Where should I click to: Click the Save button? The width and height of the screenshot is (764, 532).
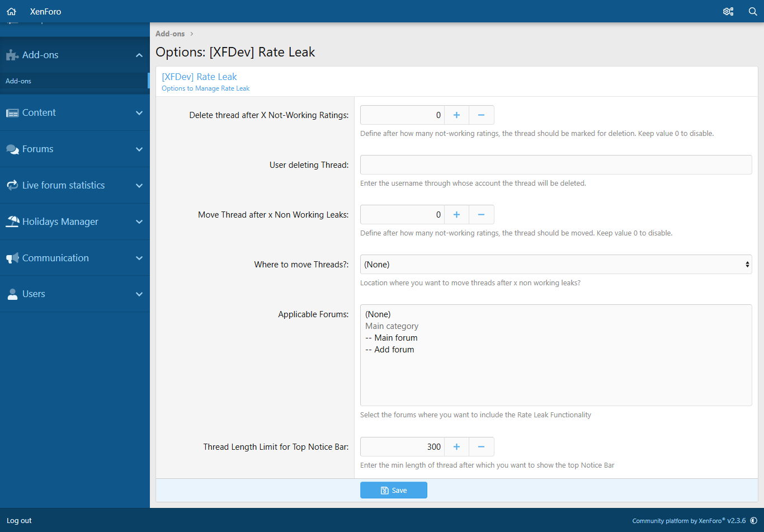[393, 490]
